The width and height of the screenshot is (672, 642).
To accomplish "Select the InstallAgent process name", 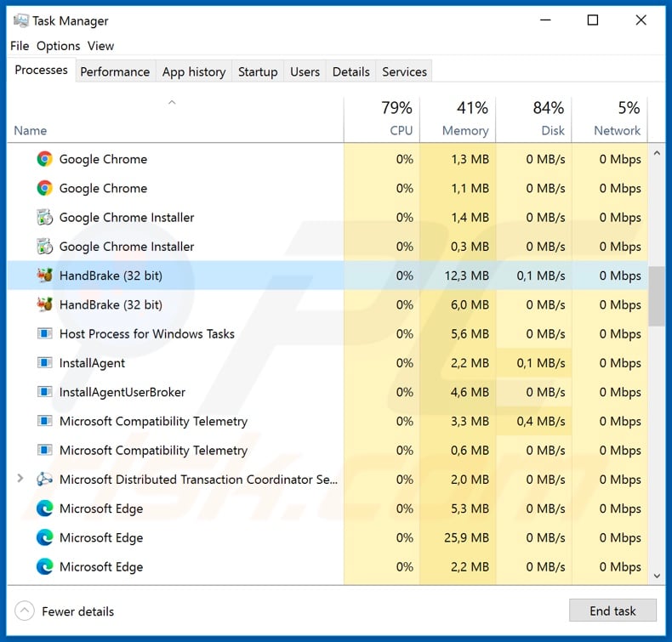I will point(92,363).
